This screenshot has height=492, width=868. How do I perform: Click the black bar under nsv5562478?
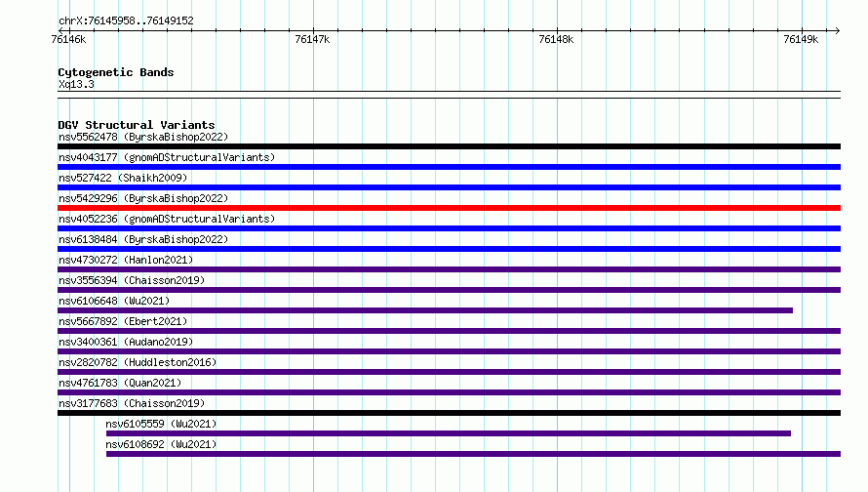[x=449, y=146]
